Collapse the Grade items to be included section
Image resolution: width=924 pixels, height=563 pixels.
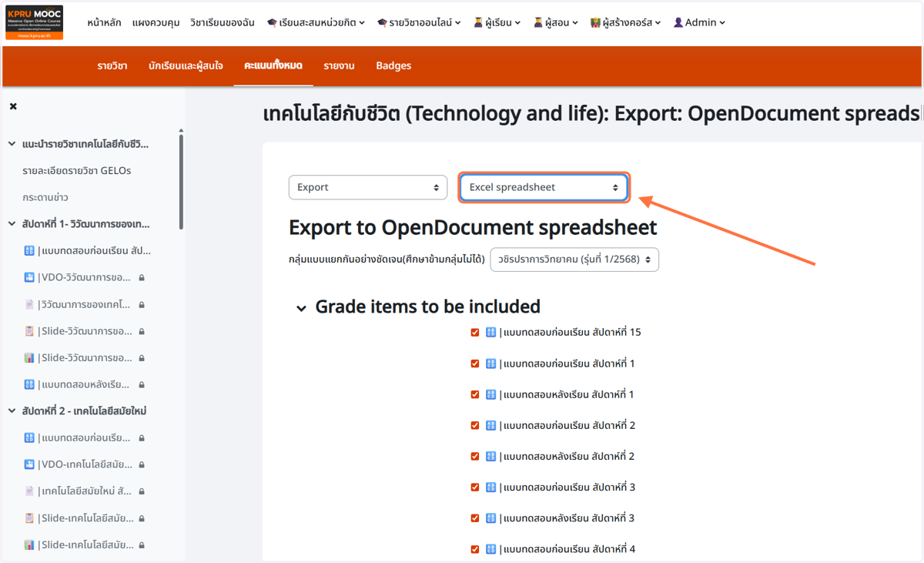tap(302, 308)
